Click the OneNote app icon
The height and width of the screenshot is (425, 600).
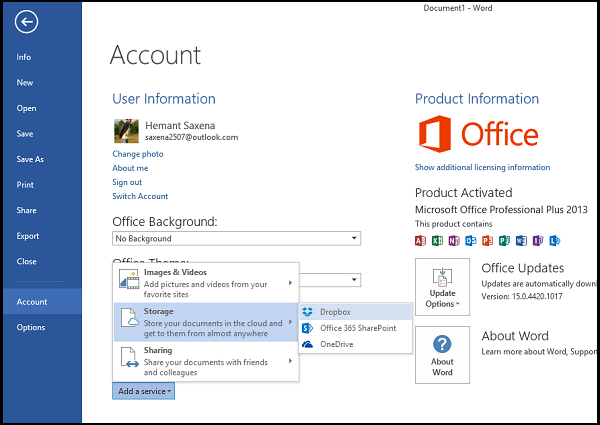coord(454,241)
